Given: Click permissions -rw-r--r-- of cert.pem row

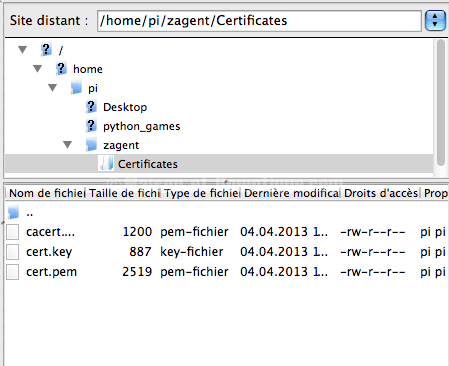Looking at the screenshot, I should [x=373, y=272].
